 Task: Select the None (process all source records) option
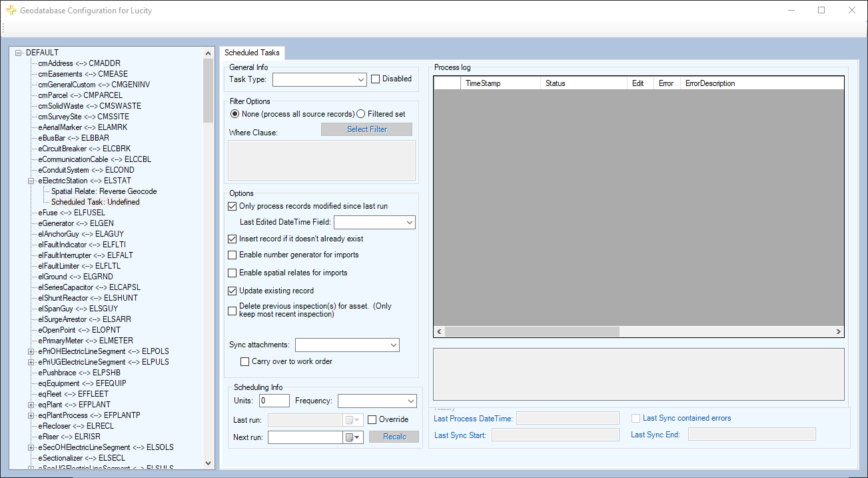click(234, 114)
